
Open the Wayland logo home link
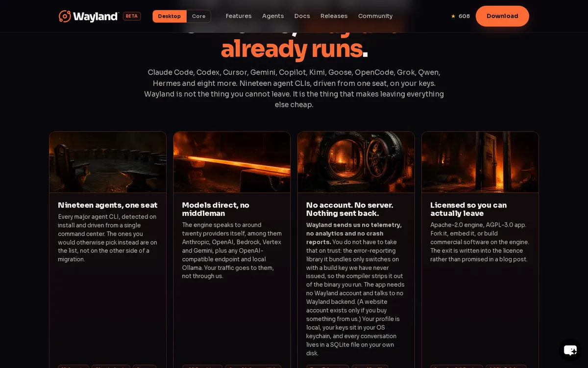pos(89,16)
